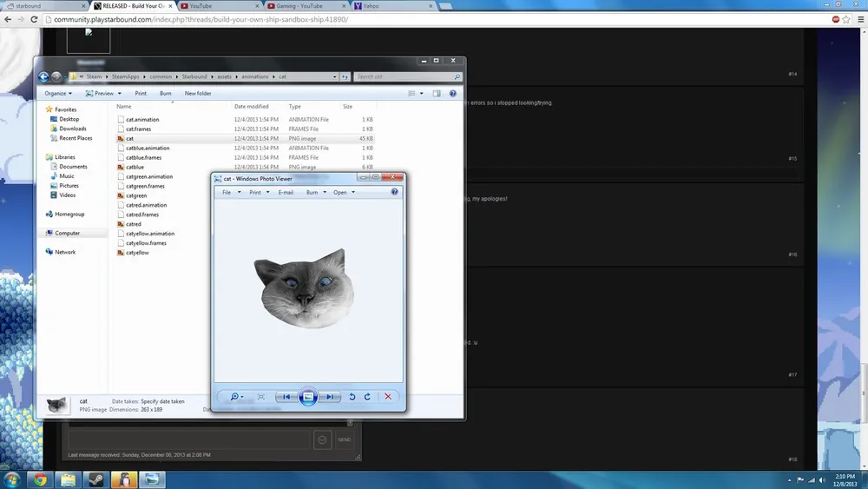Rotate the cat image clockwise

(367, 396)
